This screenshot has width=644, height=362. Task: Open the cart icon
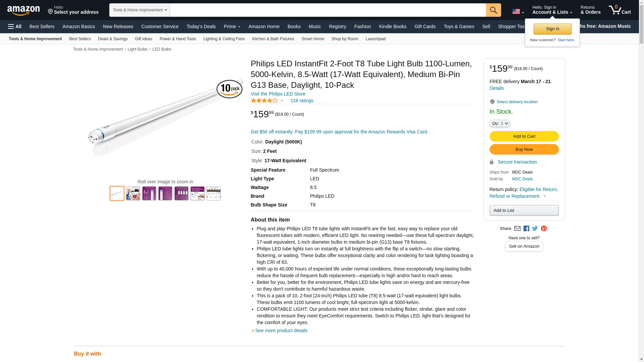(x=620, y=10)
